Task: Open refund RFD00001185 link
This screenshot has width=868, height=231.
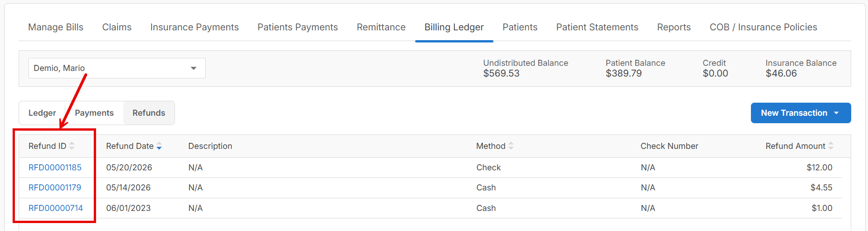Action: [55, 168]
